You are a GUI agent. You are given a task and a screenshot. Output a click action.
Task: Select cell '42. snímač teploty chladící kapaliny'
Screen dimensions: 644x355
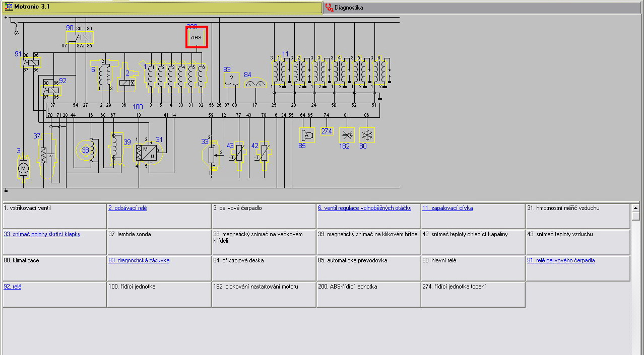(x=473, y=242)
